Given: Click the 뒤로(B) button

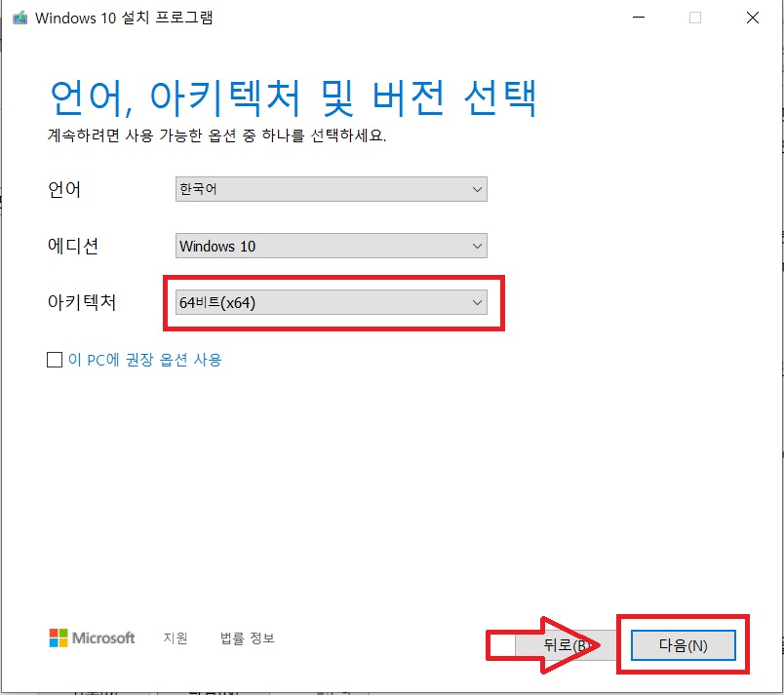Looking at the screenshot, I should [x=565, y=645].
